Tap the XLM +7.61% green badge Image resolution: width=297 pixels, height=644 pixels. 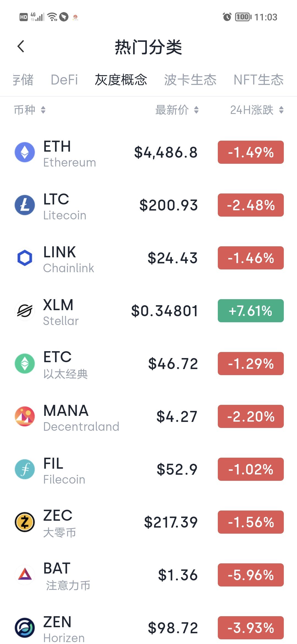coord(251,311)
